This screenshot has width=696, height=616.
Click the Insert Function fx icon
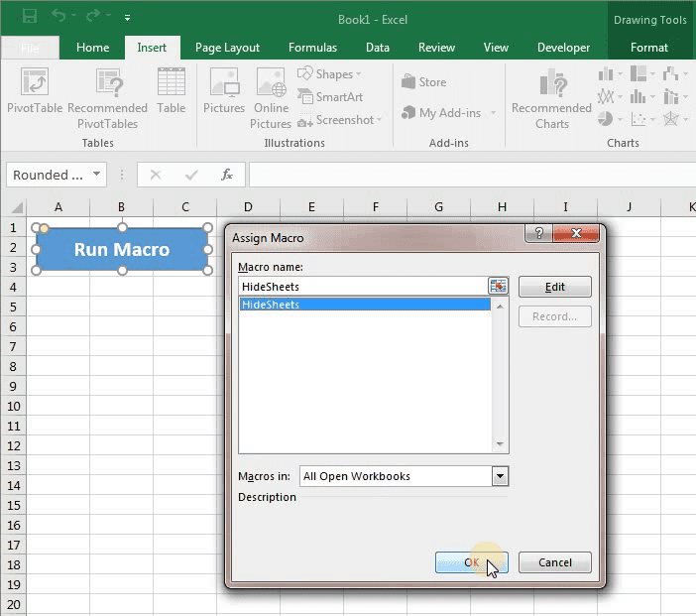pos(227,175)
